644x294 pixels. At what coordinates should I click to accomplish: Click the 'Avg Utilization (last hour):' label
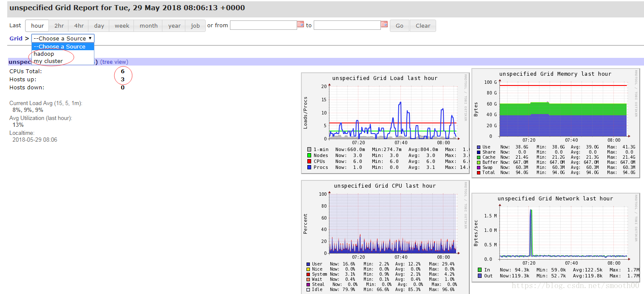(x=41, y=118)
